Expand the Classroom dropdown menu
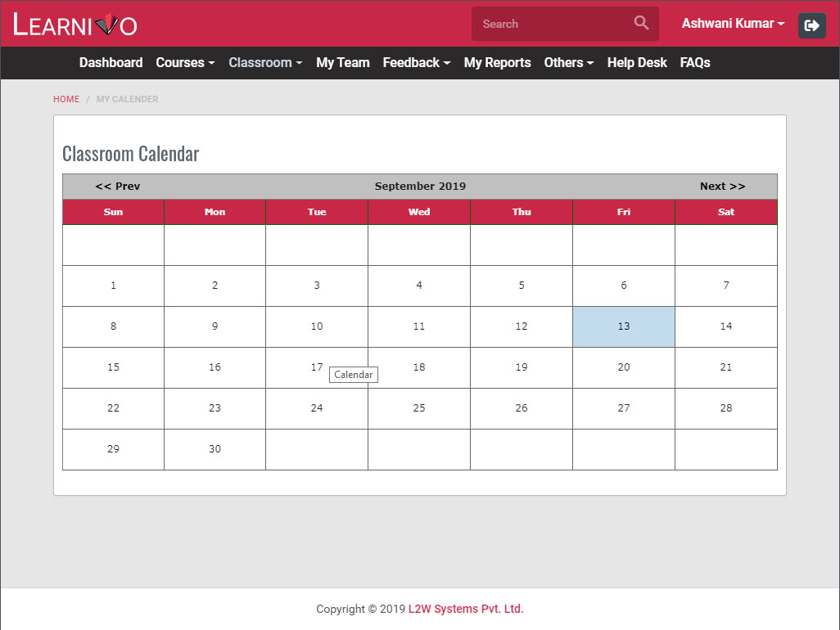The image size is (840, 630). (x=265, y=63)
